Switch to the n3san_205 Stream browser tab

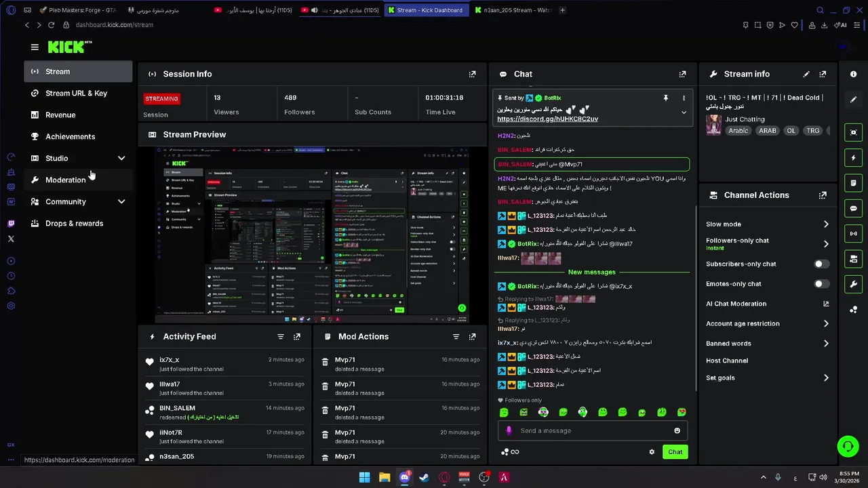(514, 10)
